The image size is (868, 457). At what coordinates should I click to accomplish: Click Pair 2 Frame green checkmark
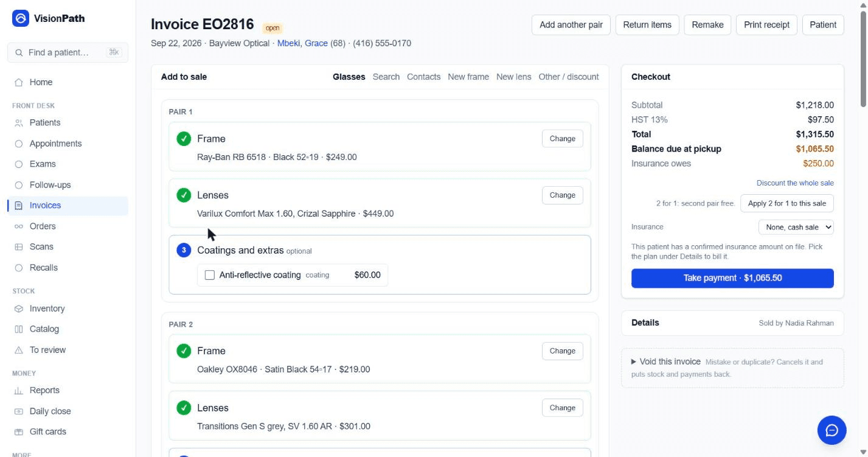[184, 351]
